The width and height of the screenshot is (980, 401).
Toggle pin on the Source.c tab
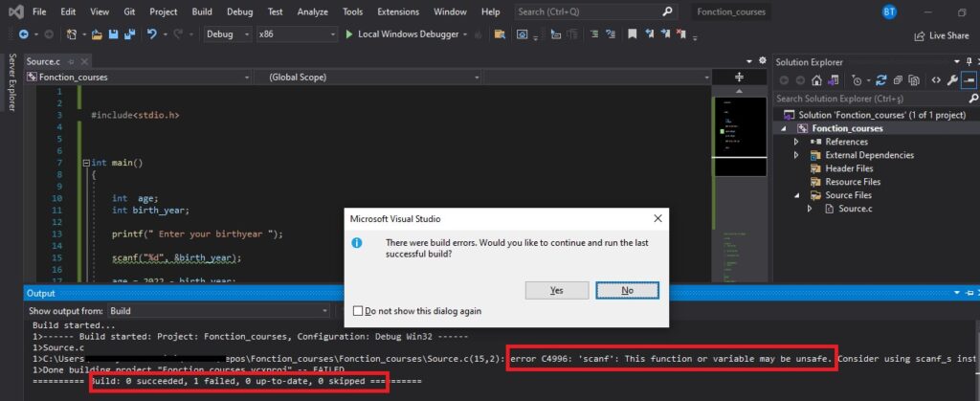point(71,61)
